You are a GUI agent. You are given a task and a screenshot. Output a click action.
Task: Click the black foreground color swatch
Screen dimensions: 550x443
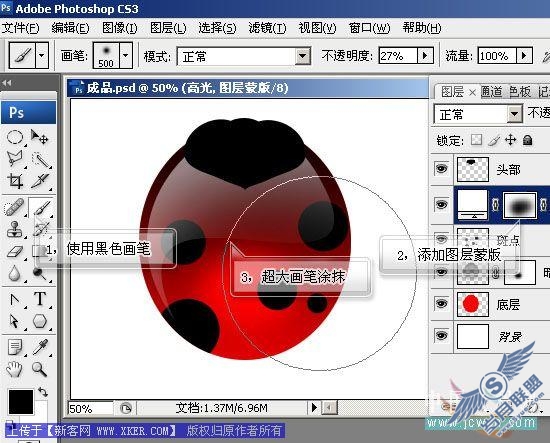(x=21, y=402)
